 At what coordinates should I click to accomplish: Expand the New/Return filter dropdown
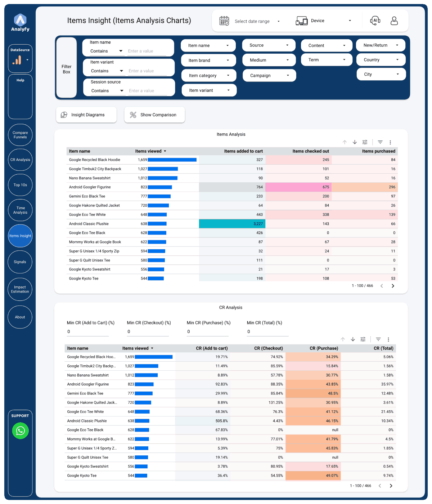(381, 45)
